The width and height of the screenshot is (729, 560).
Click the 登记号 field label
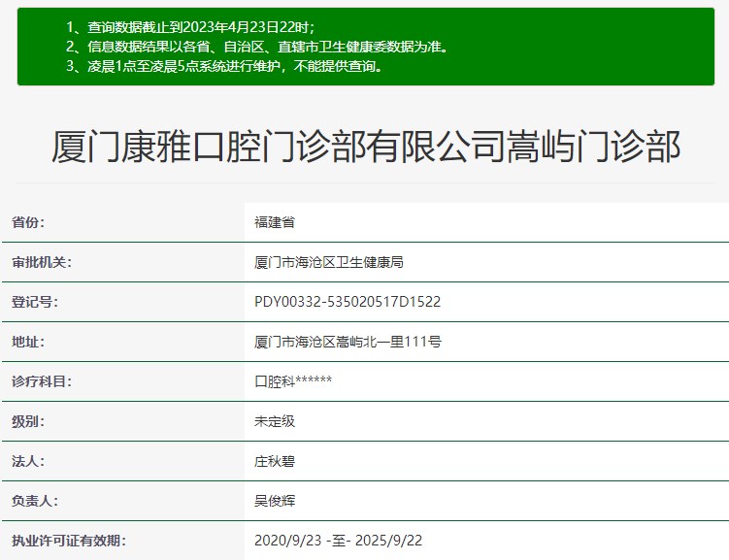tap(35, 302)
